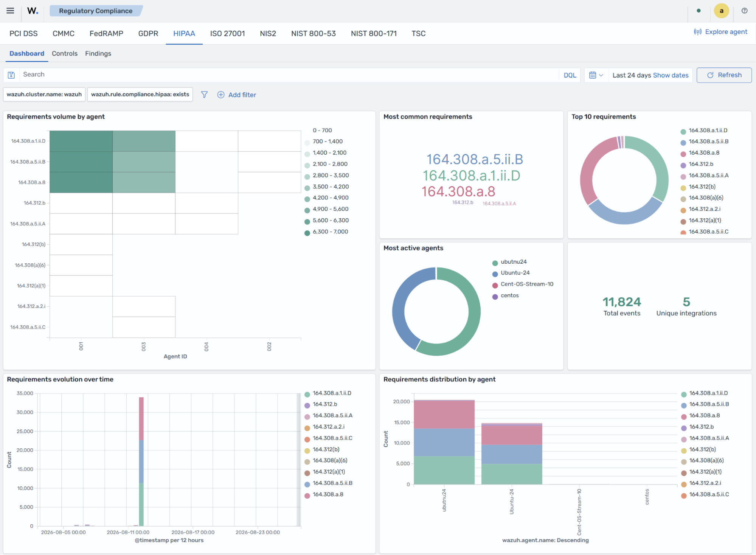Click 164.308.a.1.ii.D in the tag cloud

(471, 176)
